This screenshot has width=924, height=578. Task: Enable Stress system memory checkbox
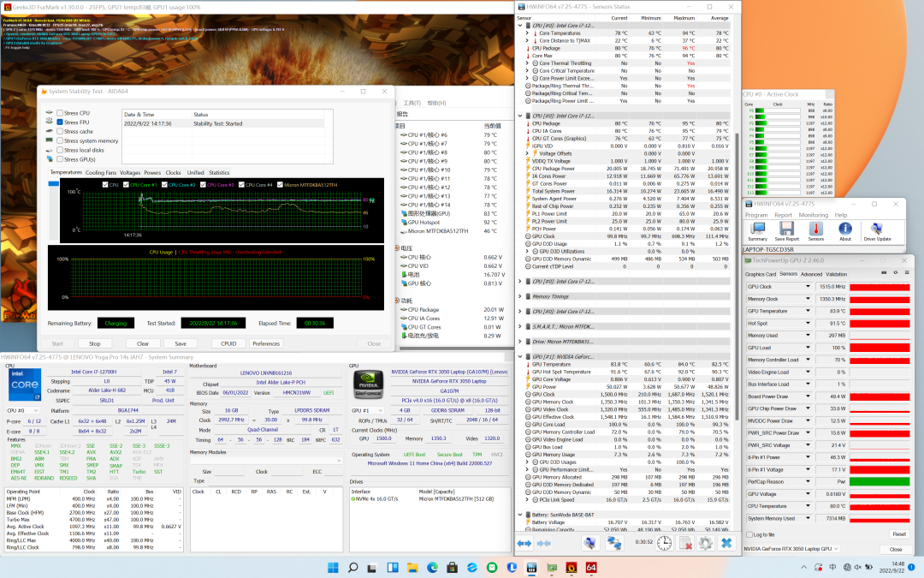click(x=60, y=140)
